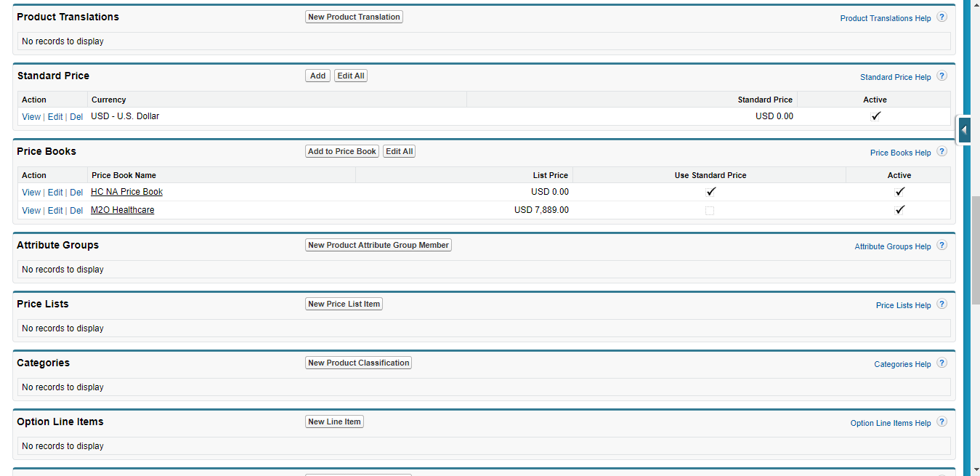Click Add button in Standard Price
This screenshot has height=476, width=980.
[318, 76]
